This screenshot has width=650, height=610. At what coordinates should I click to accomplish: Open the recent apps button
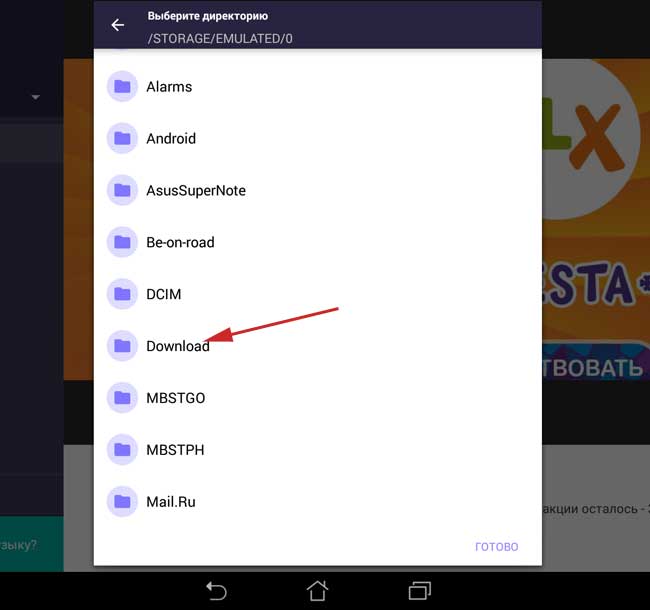pyautogui.click(x=420, y=591)
